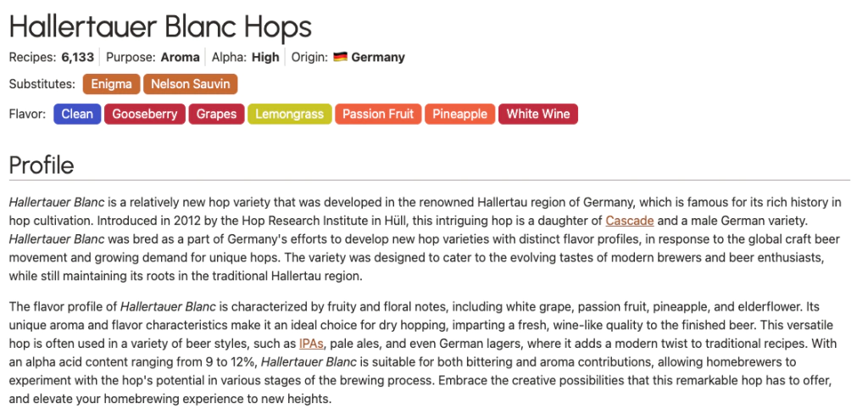Click the Aroma purpose value
This screenshot has height=420, width=868.
(181, 58)
